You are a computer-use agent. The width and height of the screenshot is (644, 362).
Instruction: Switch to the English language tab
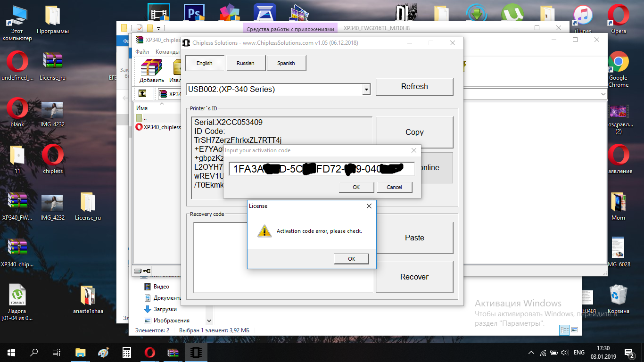tap(205, 63)
